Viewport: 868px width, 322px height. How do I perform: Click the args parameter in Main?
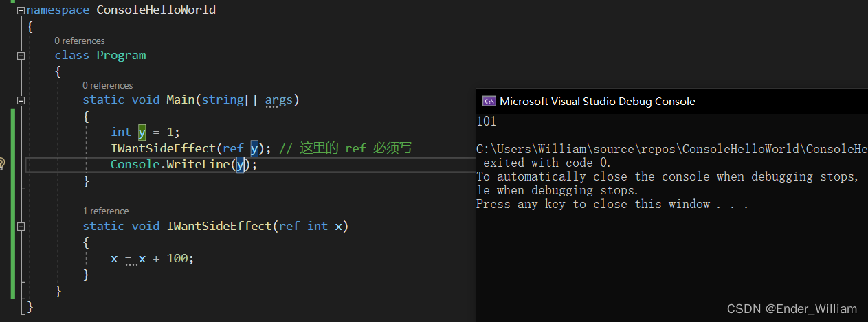[x=278, y=100]
